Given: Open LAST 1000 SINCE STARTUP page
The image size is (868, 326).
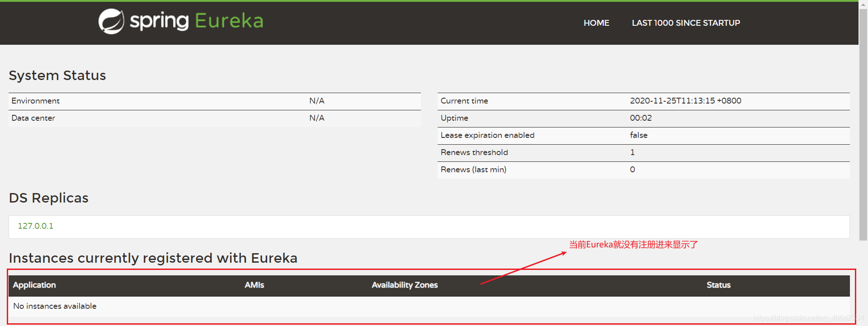Looking at the screenshot, I should click(686, 23).
